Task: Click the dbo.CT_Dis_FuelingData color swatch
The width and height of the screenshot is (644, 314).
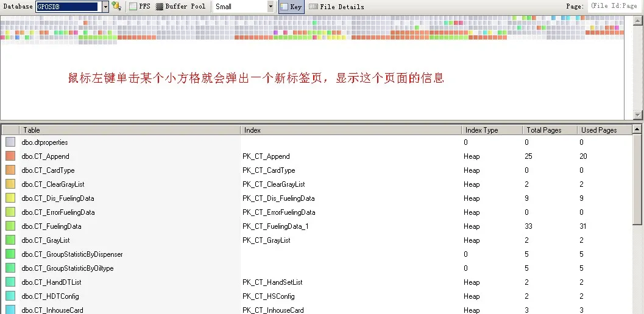Action: coord(11,198)
